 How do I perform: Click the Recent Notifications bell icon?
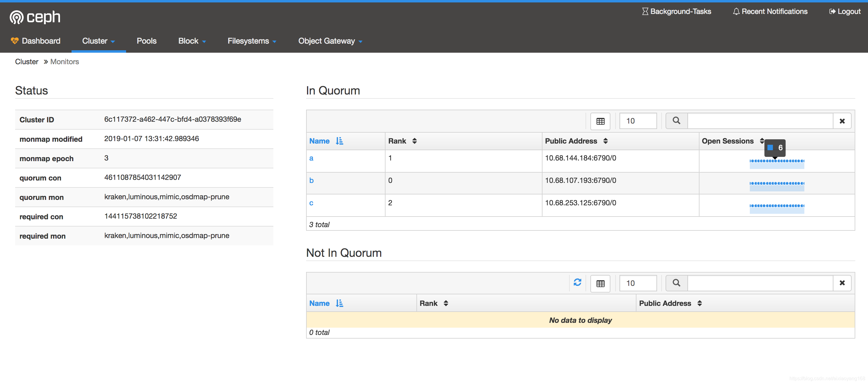(x=736, y=11)
